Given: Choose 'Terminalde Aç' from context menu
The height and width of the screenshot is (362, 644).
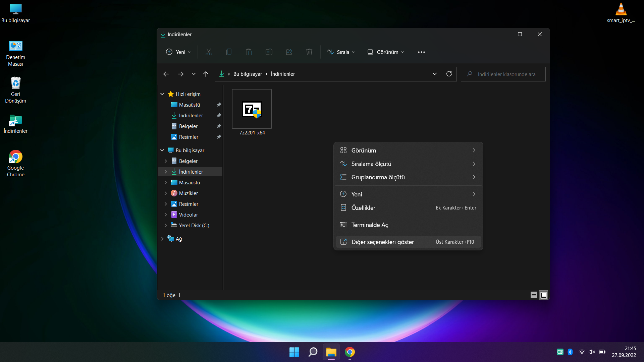Looking at the screenshot, I should (x=370, y=225).
